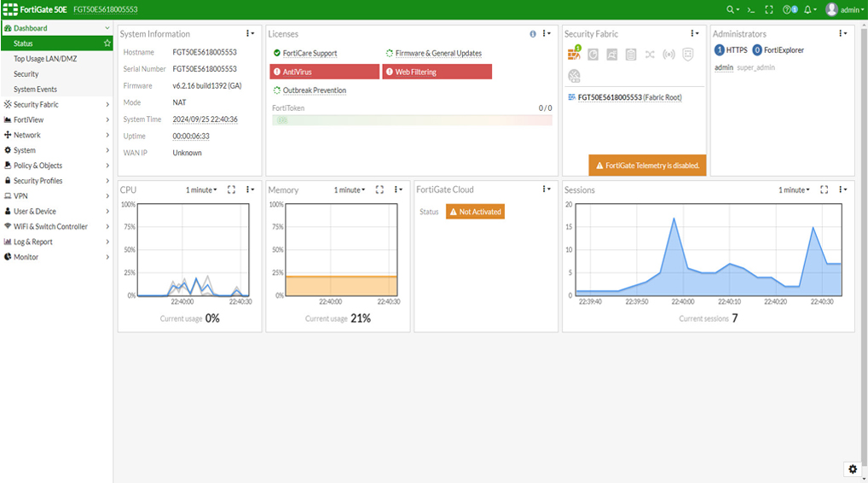This screenshot has width=868, height=483.
Task: Click the shield-shaped fabric icon
Action: point(688,55)
